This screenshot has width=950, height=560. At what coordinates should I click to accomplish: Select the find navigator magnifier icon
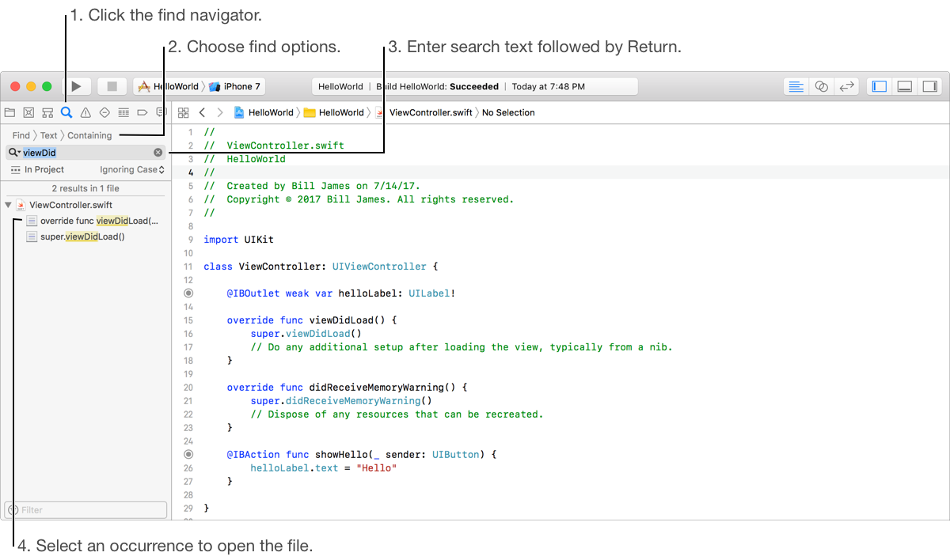pyautogui.click(x=66, y=112)
